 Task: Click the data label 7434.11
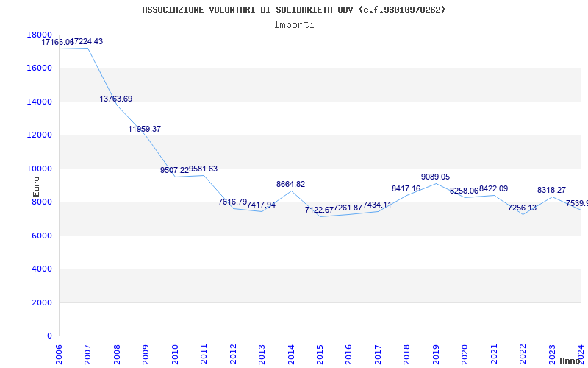tap(377, 205)
